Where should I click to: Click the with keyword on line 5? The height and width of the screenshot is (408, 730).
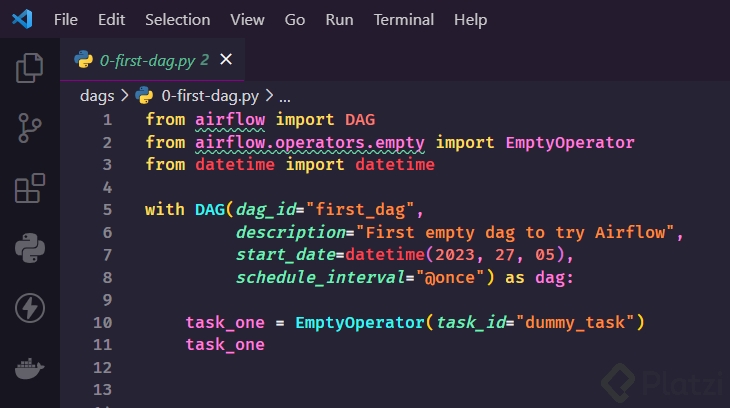tap(165, 210)
